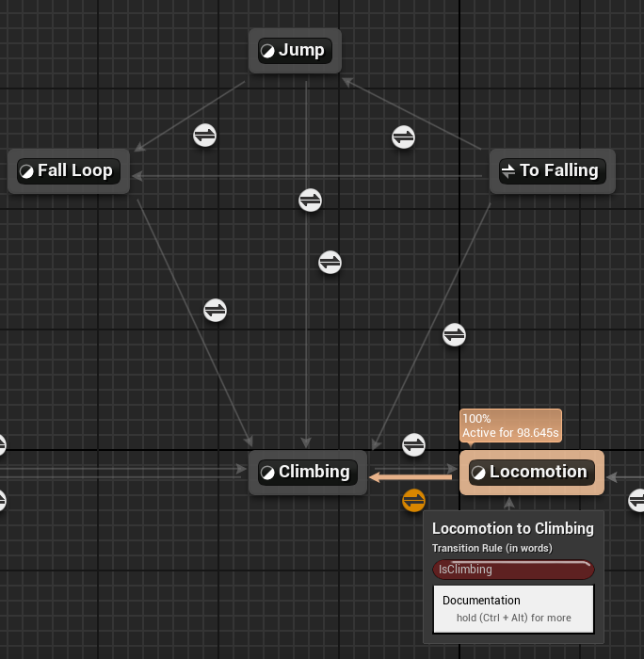Click the To Falling to Fall Loop transition icon
The height and width of the screenshot is (659, 644).
(310, 200)
